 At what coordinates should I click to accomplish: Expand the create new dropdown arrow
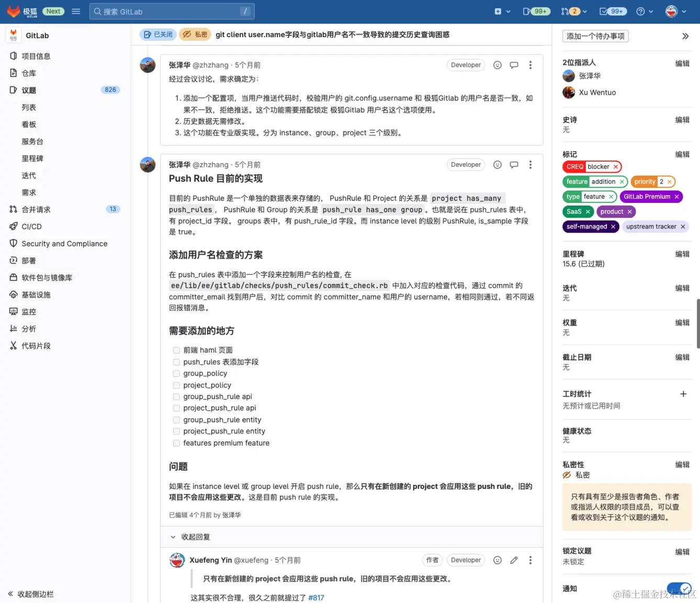click(x=509, y=12)
